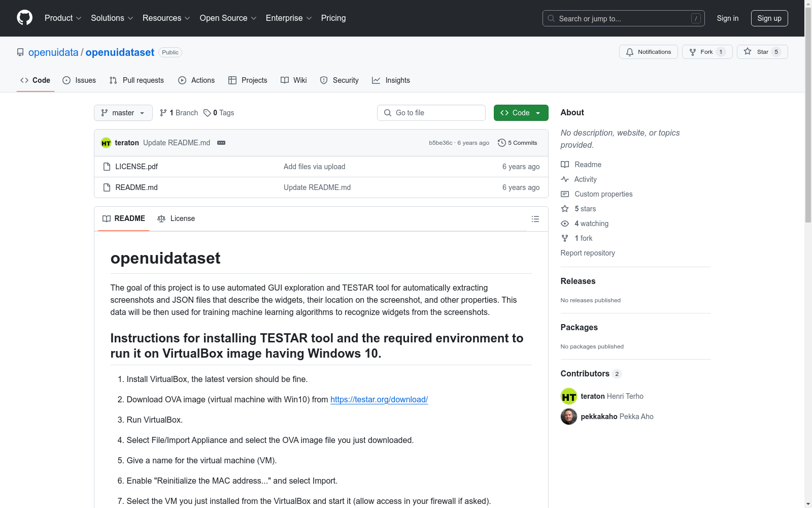View the Insights tab
The width and height of the screenshot is (812, 508).
(391, 80)
